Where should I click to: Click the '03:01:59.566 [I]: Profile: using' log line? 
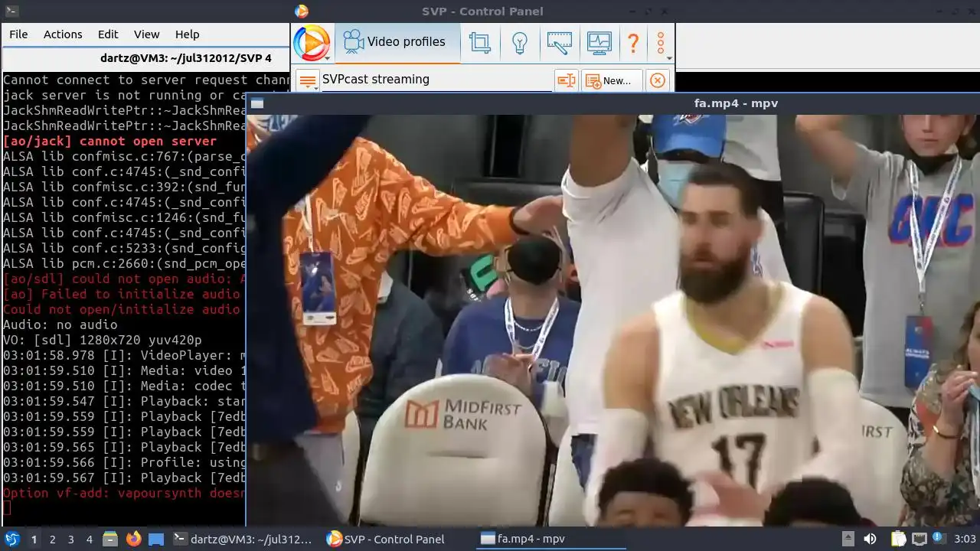[124, 462]
